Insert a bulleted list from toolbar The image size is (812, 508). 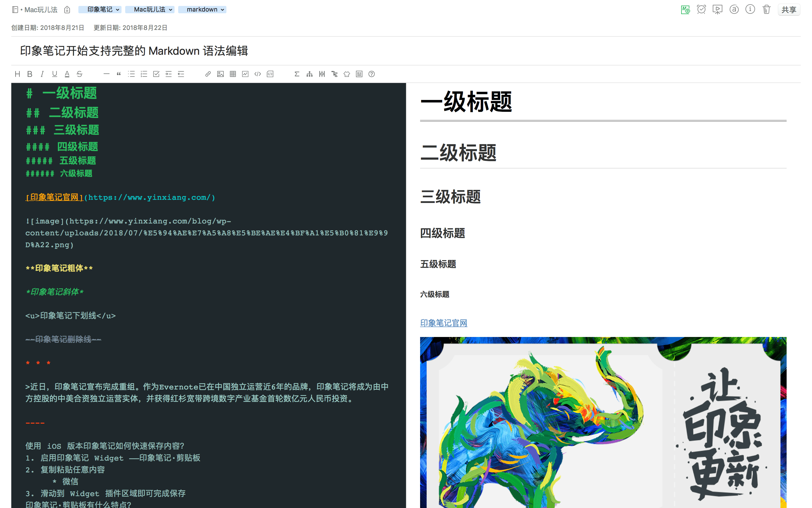pyautogui.click(x=131, y=74)
